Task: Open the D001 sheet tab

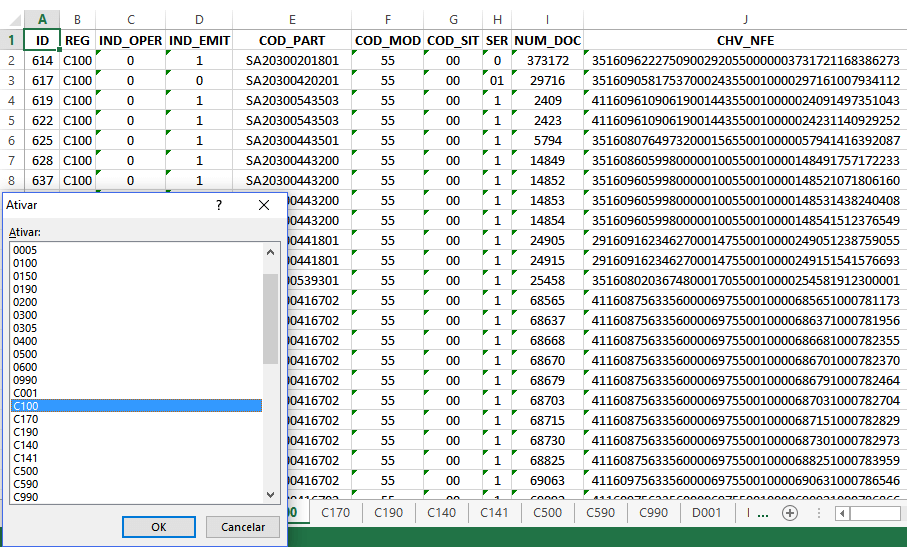Action: 707,513
